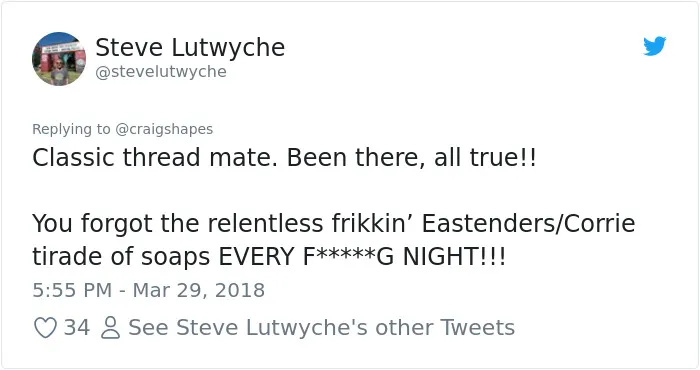Image resolution: width=700 pixels, height=370 pixels.
Task: Click the 'EVERY F*****G NIGHT!!!' text
Action: coord(362,257)
